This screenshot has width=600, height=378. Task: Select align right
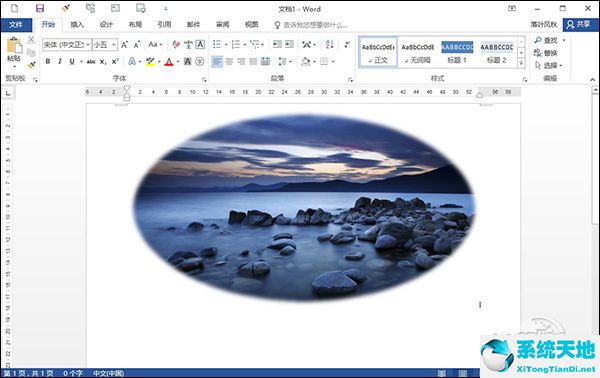(241, 61)
